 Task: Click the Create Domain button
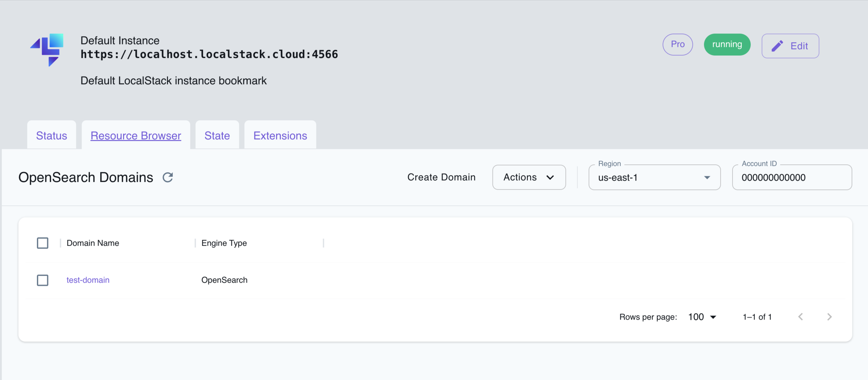click(x=441, y=177)
